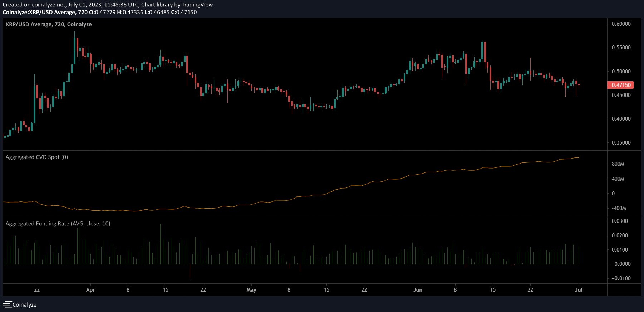Click the Jun label on the time axis
644x312 pixels.
click(417, 290)
